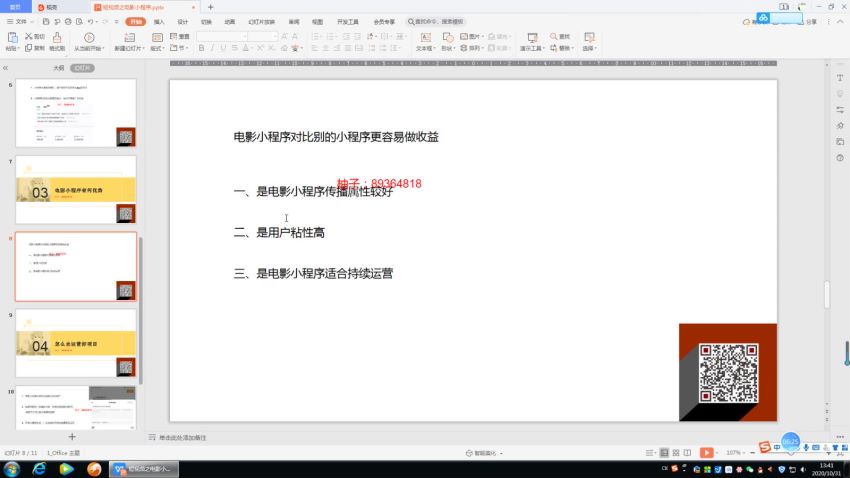The image size is (850, 478).
Task: Open the font size dropdown
Action: (275, 36)
